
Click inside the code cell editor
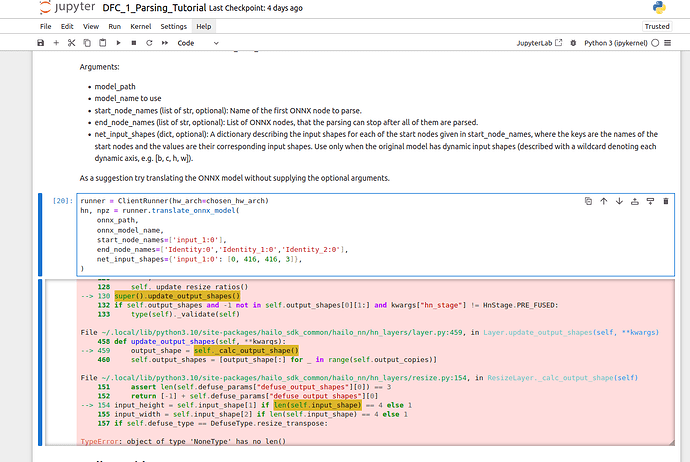coord(300,240)
